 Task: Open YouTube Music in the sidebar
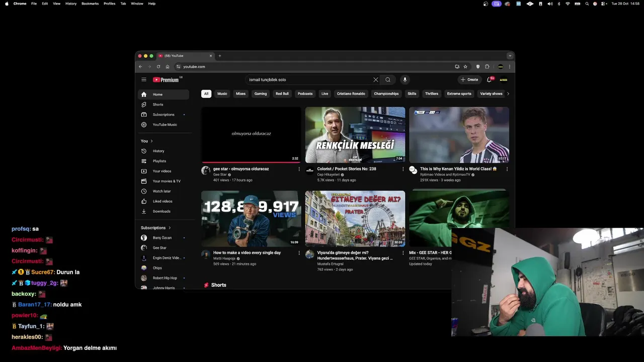tap(164, 125)
